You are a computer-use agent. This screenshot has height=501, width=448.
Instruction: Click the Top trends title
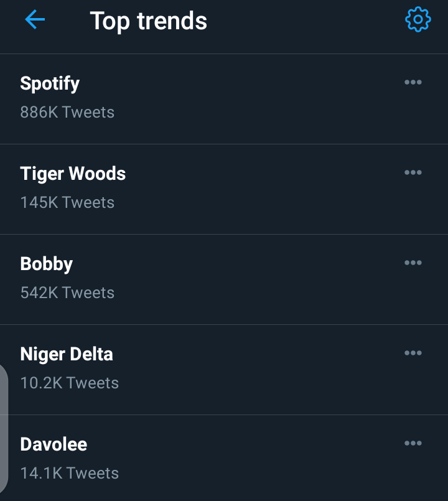click(149, 21)
